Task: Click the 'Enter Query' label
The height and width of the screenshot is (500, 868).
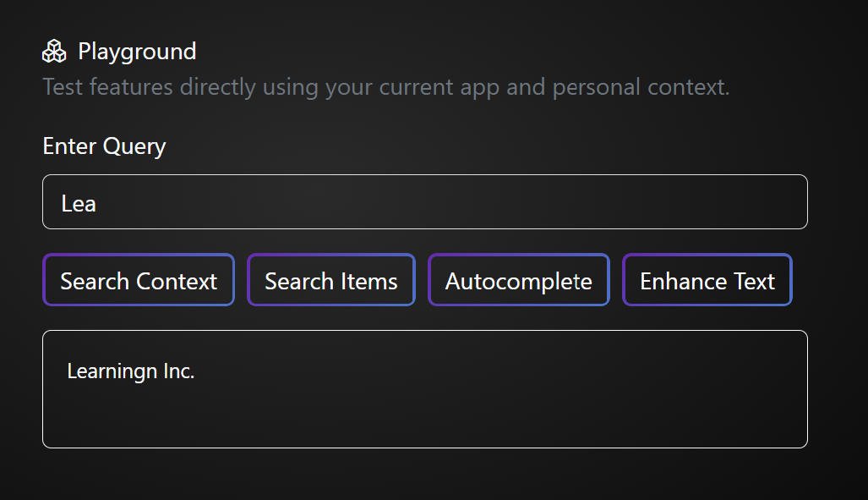Action: tap(104, 147)
